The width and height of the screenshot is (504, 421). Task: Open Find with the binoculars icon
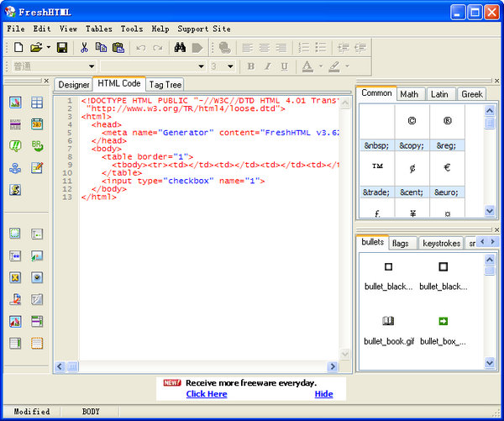point(180,48)
